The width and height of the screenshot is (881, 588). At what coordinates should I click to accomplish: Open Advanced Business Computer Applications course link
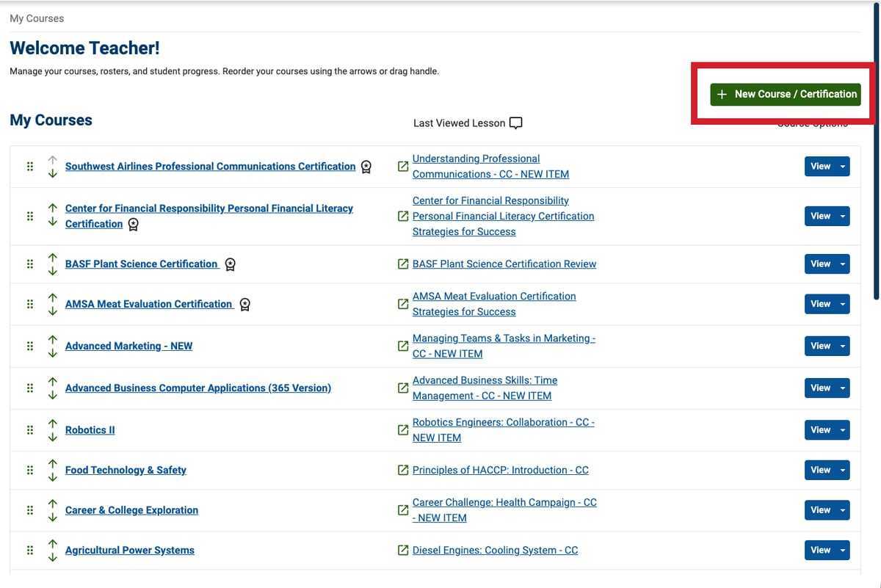[x=197, y=388]
